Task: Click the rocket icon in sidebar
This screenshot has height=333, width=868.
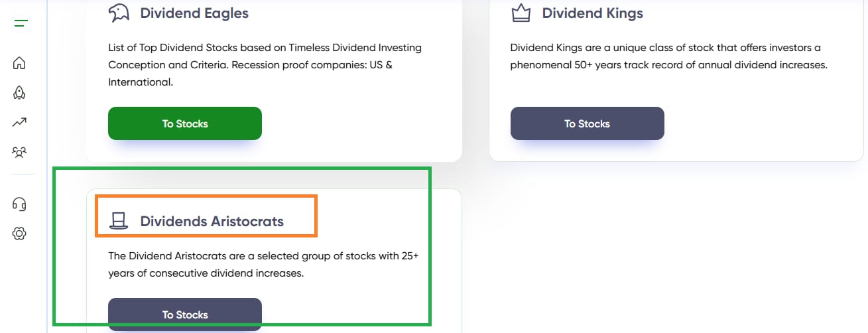Action: point(19,93)
